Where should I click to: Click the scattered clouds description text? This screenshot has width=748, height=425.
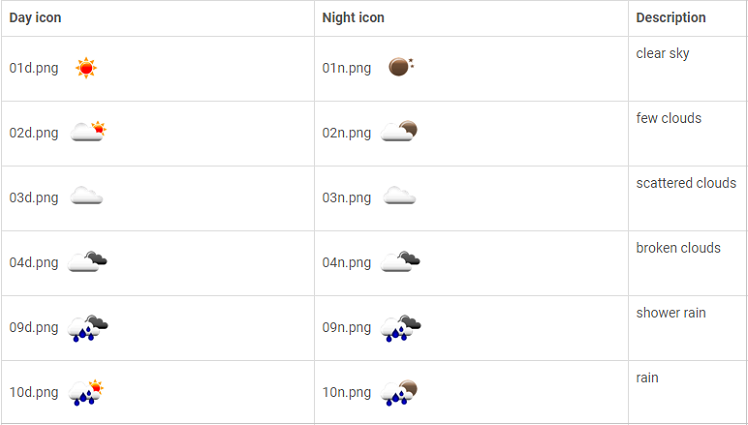(686, 183)
